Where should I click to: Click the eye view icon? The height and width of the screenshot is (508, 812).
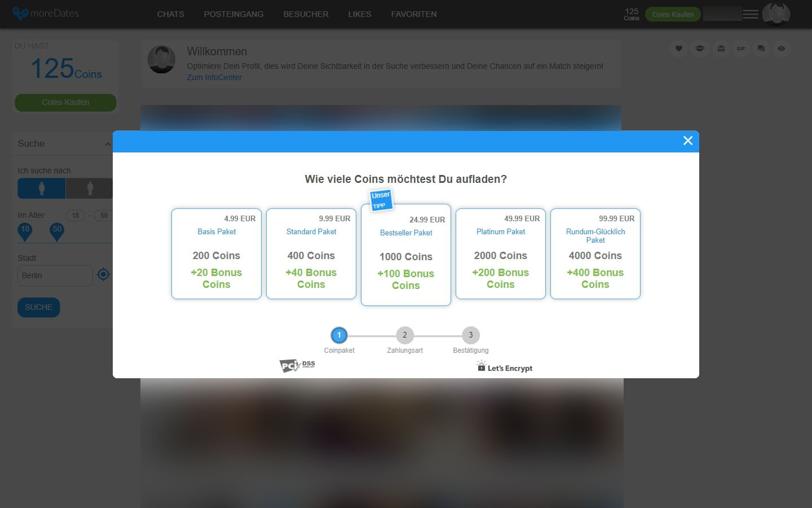click(781, 49)
